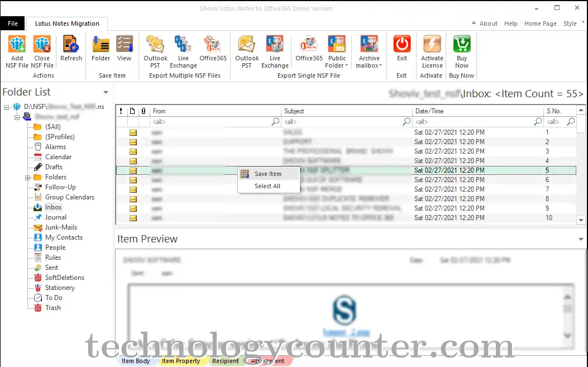This screenshot has height=367, width=588.
Task: Sort by the From column header
Action: point(215,111)
